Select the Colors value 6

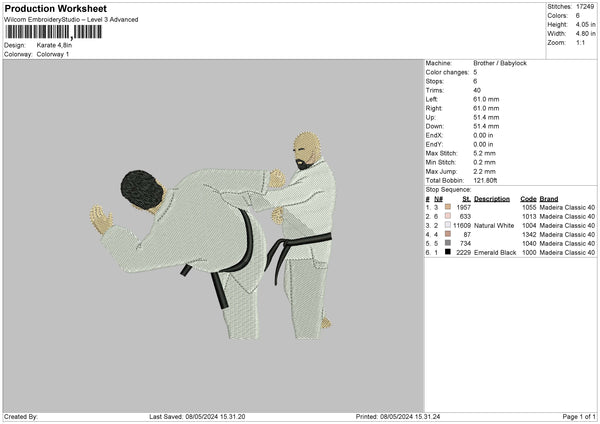pyautogui.click(x=577, y=16)
